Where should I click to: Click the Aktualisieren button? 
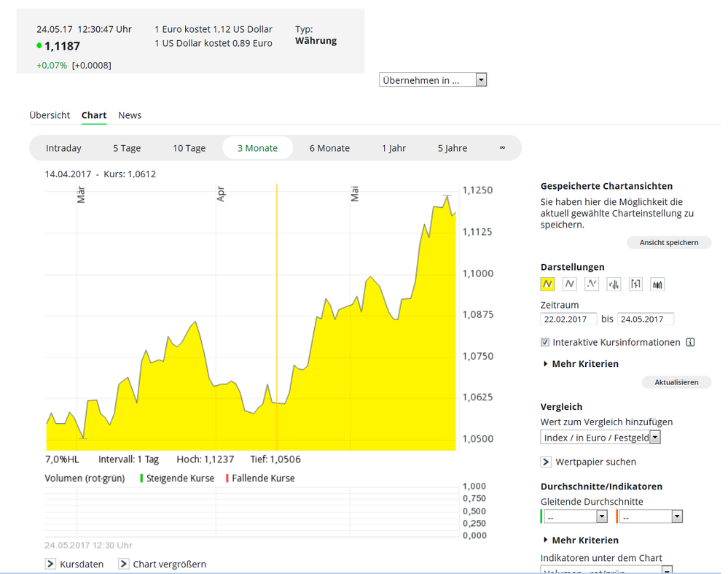click(676, 381)
